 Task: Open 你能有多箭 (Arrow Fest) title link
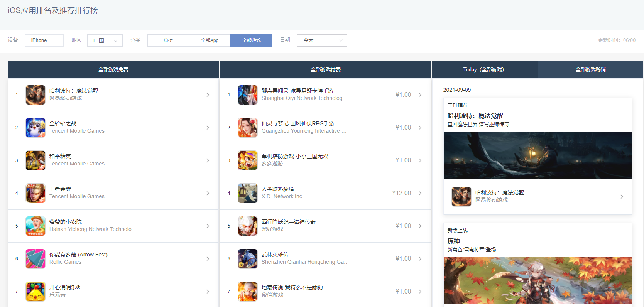[78, 255]
